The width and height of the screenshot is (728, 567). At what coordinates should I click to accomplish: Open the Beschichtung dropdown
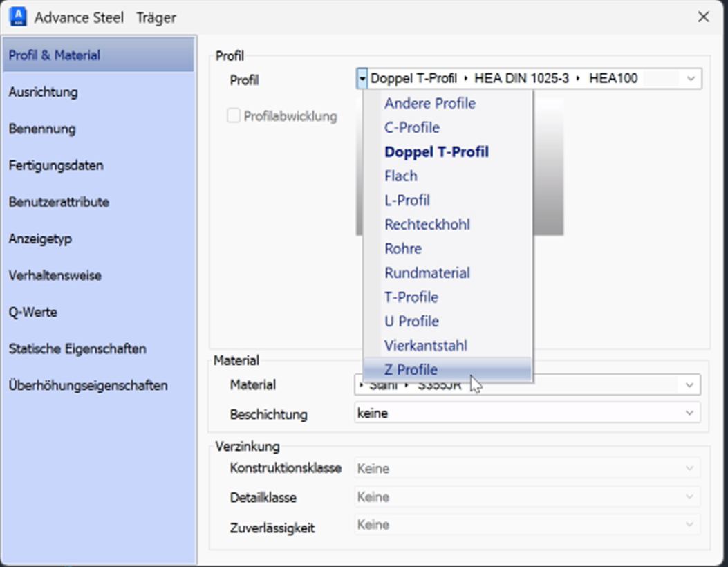[x=527, y=413]
